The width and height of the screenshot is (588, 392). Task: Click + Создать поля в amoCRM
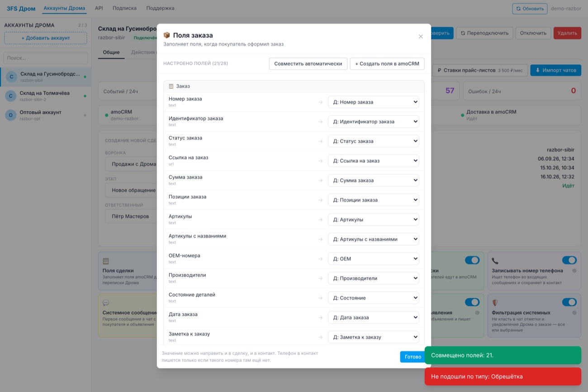coord(387,64)
